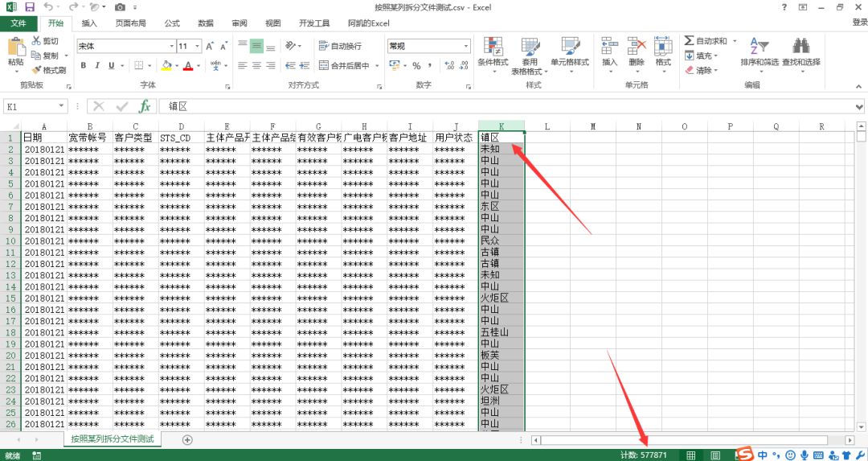Click the Paste (粘贴) clipboard icon

(15, 47)
